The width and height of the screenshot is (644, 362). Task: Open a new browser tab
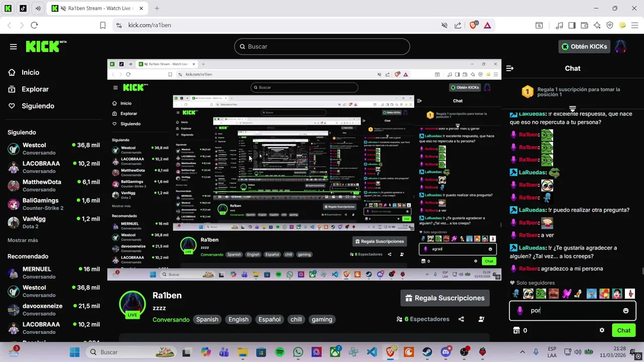(157, 9)
